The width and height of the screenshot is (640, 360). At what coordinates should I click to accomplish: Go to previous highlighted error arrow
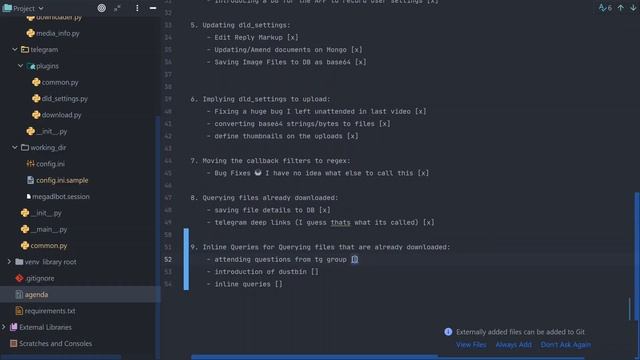click(620, 8)
